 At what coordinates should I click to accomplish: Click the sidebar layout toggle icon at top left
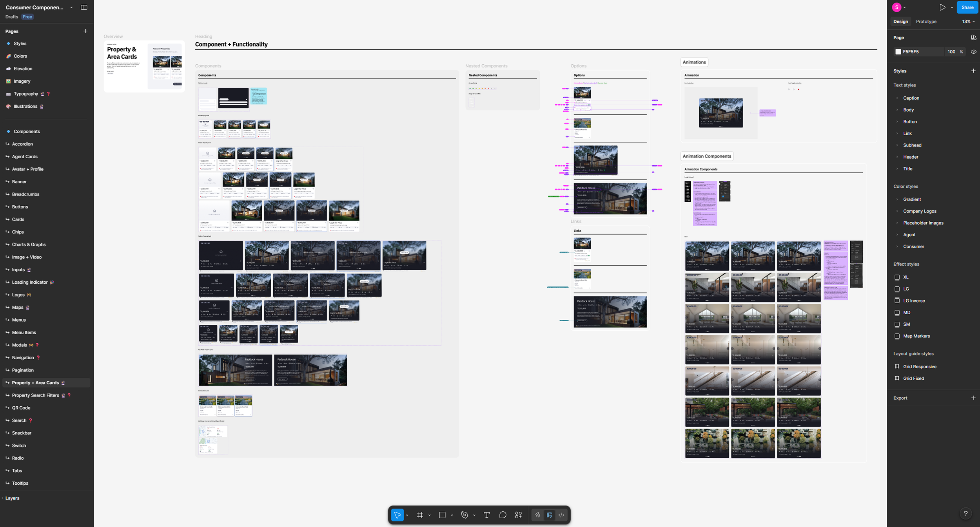[84, 7]
